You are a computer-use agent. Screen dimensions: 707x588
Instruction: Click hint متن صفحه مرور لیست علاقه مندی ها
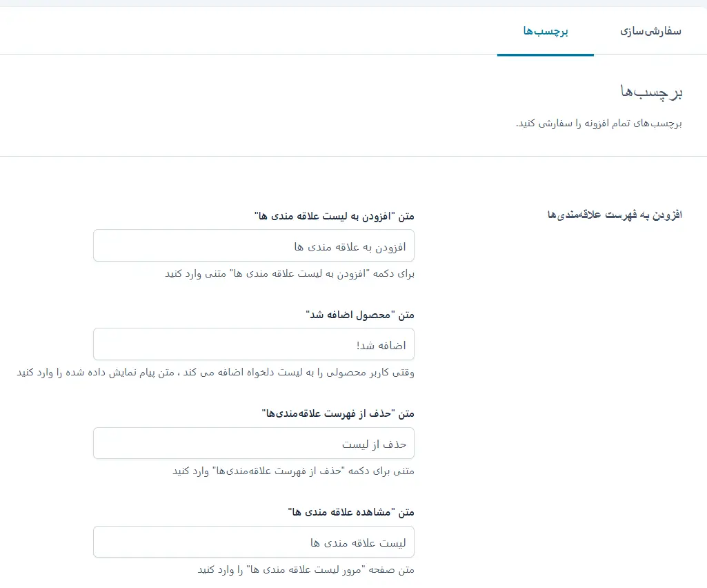tap(306, 570)
